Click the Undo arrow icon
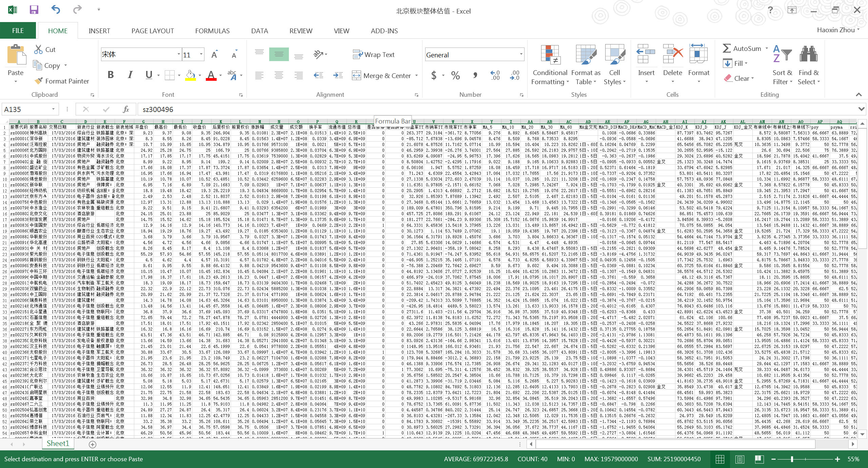Screen dimensions: 868x468 [56, 10]
